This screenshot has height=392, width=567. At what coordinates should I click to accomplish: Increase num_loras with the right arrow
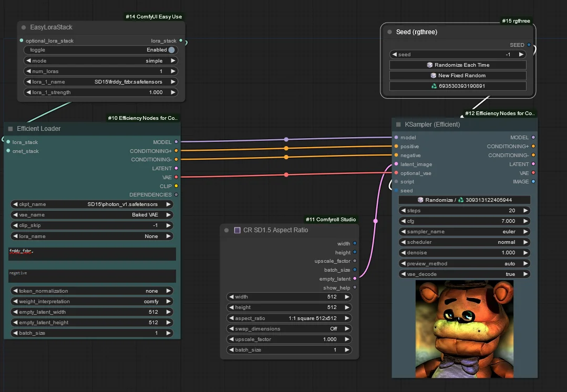[x=173, y=71]
